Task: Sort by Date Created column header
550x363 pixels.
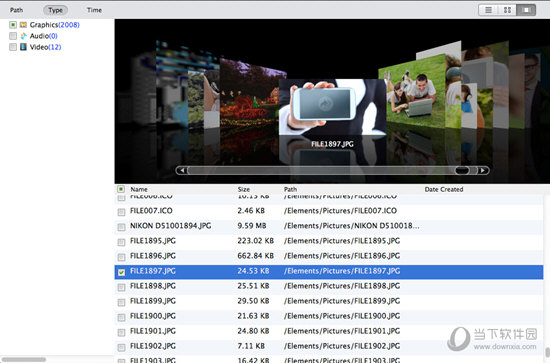Action: [x=444, y=189]
